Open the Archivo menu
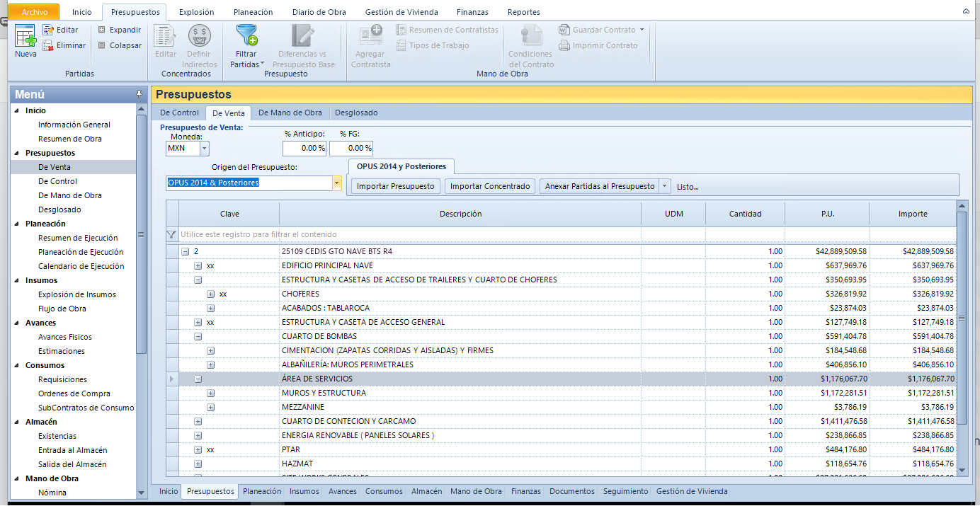980x506 pixels. [x=35, y=12]
